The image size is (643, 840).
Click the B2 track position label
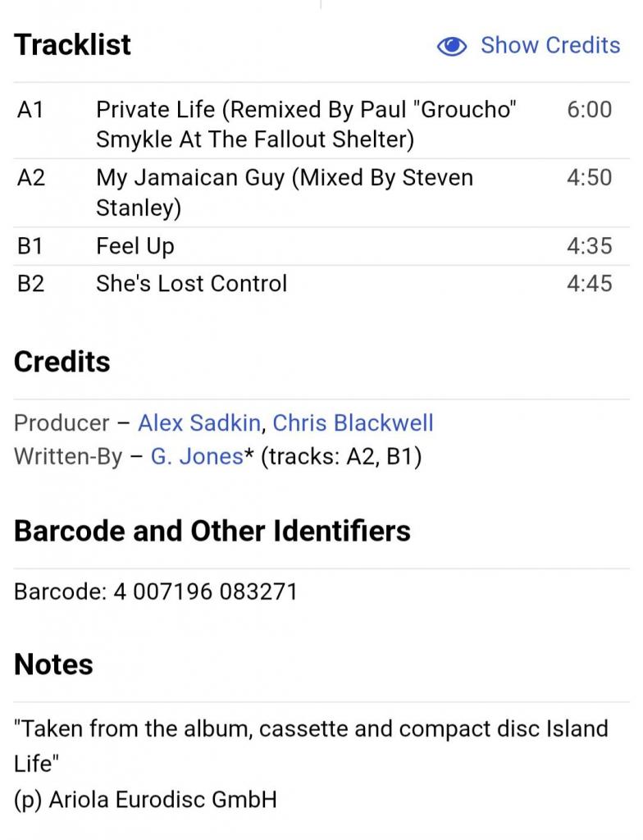click(30, 284)
